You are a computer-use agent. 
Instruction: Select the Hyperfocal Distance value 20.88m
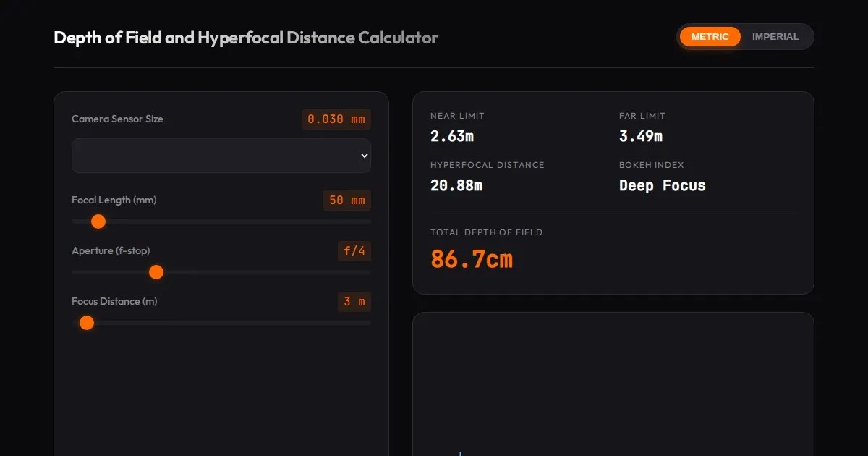coord(456,186)
